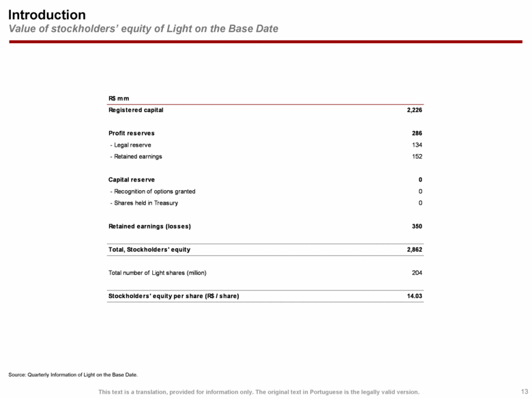Select the '- Legal reserve' line
The height and width of the screenshot is (399, 532).
tap(131, 145)
